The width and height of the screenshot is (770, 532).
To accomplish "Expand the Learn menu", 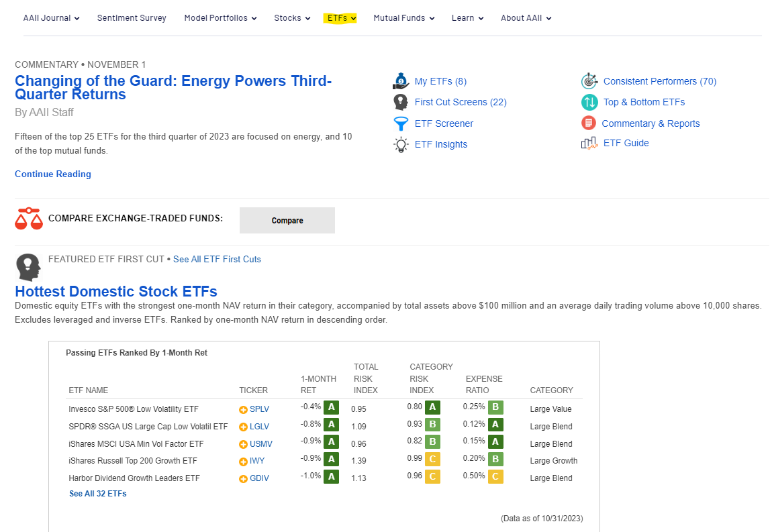I will click(x=467, y=18).
